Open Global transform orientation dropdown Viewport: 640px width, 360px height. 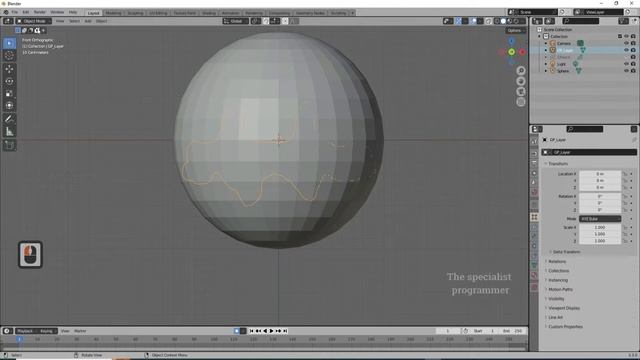236,21
